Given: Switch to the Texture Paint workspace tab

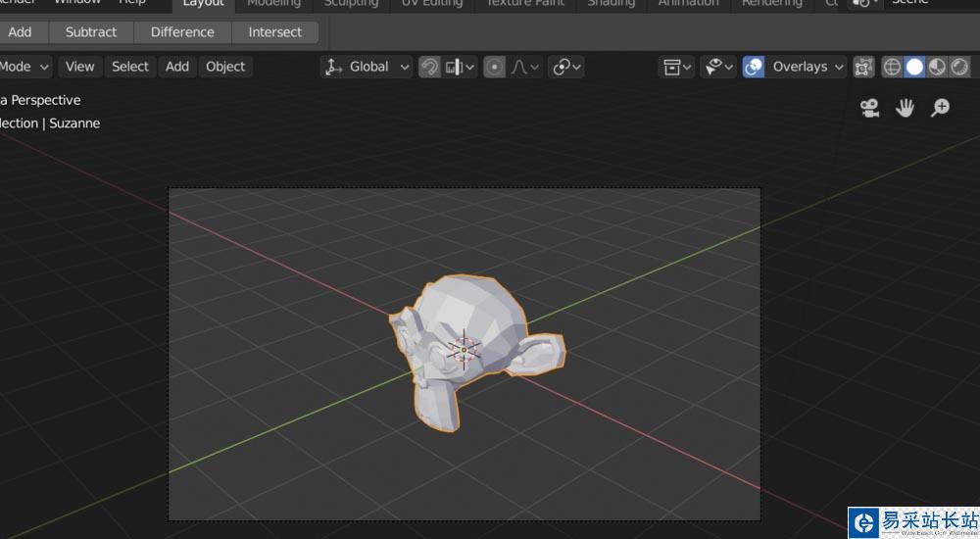Looking at the screenshot, I should (525, 4).
